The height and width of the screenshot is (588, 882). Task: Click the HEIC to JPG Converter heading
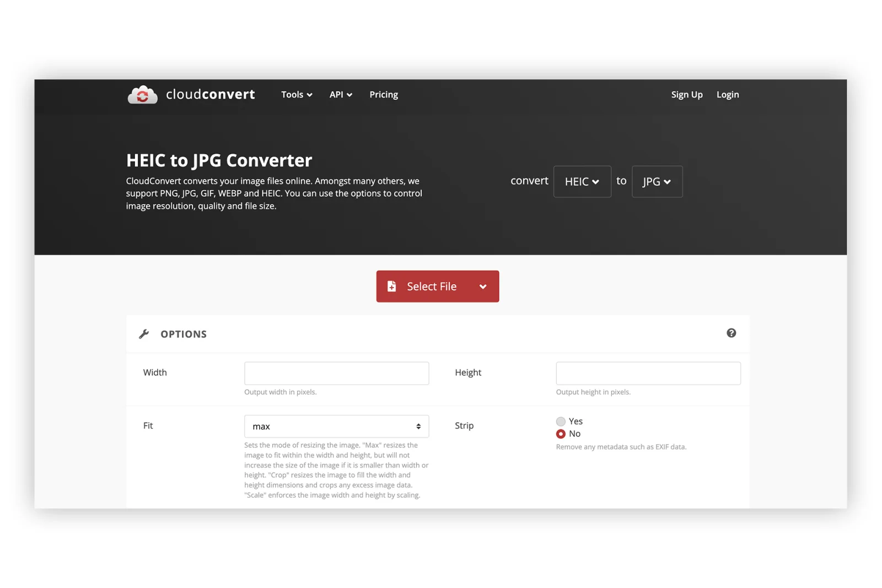219,160
